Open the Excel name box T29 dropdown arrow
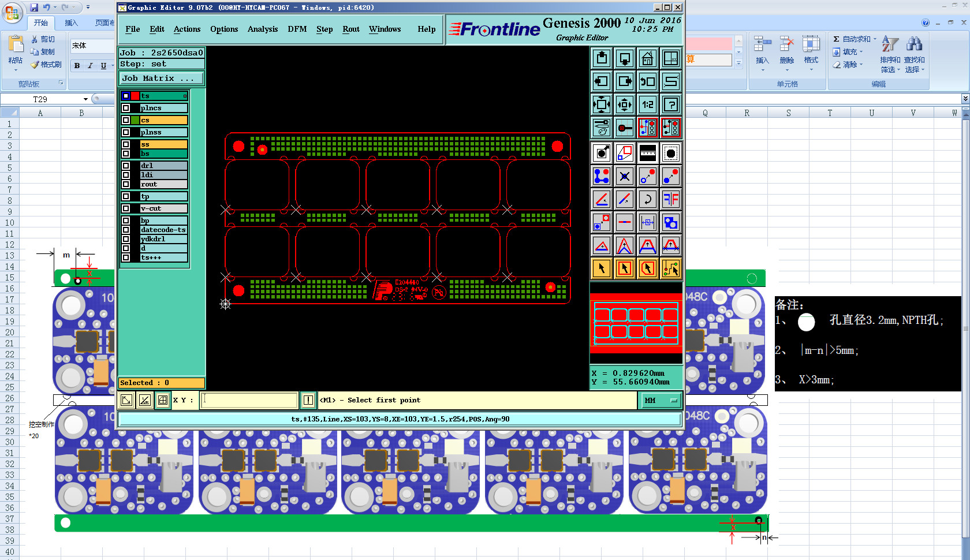 point(85,99)
